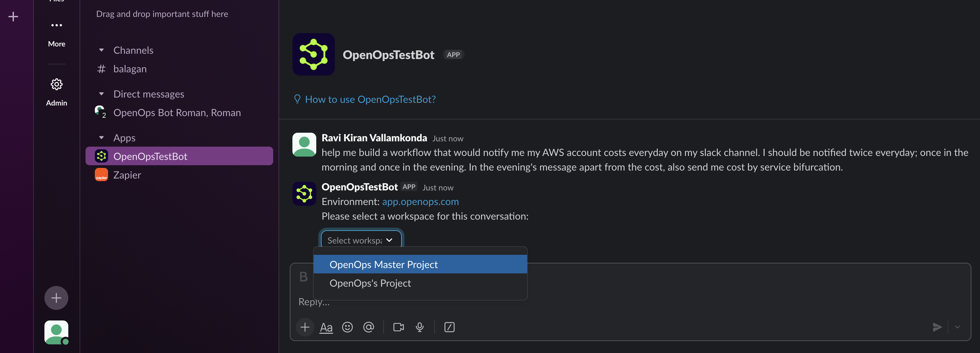Select OpenOps Master Project from the dropdown

tap(384, 264)
